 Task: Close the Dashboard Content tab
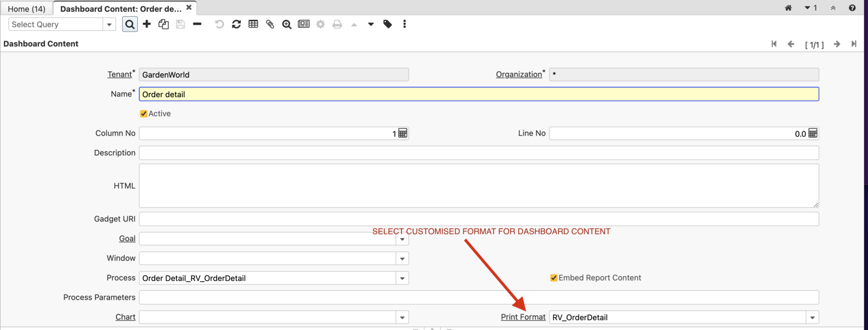point(189,8)
